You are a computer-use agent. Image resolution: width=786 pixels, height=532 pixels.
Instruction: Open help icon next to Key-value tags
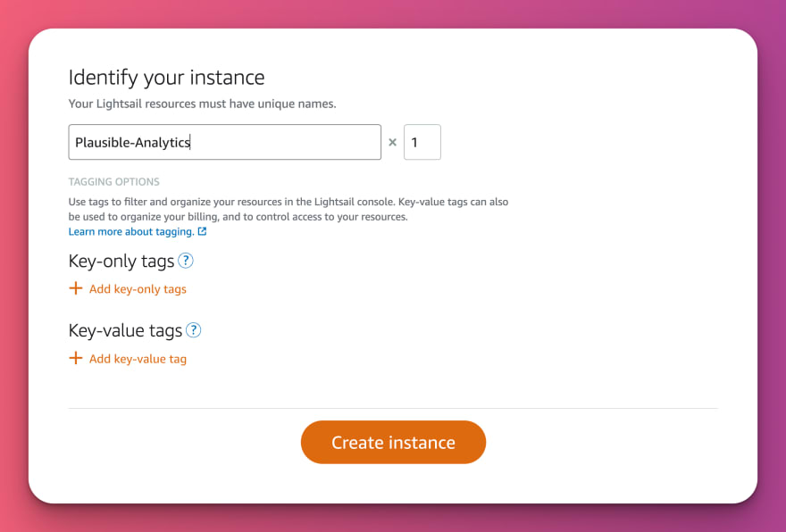pyautogui.click(x=194, y=330)
